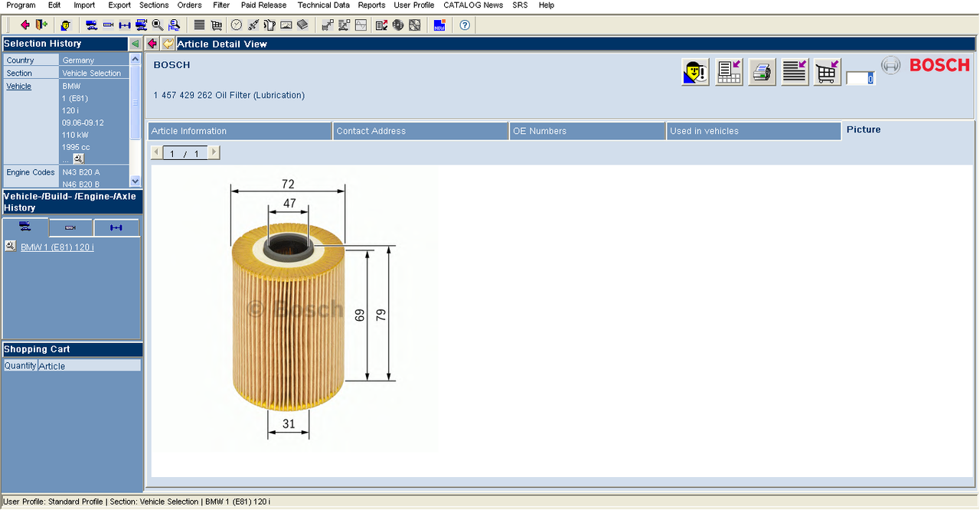Open the Edit menu

pos(54,5)
